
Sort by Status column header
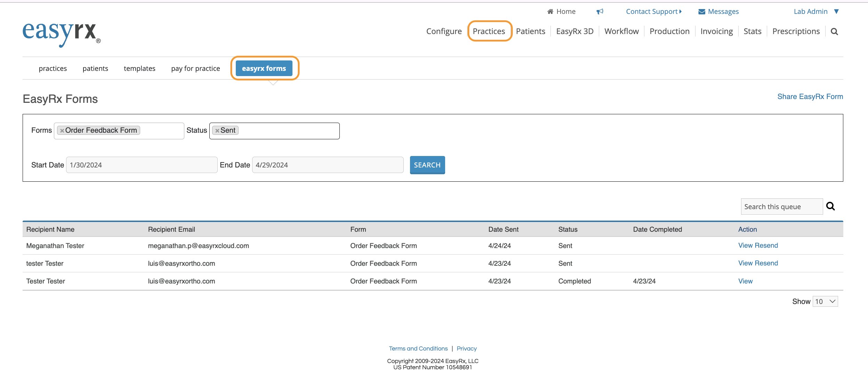coord(568,229)
